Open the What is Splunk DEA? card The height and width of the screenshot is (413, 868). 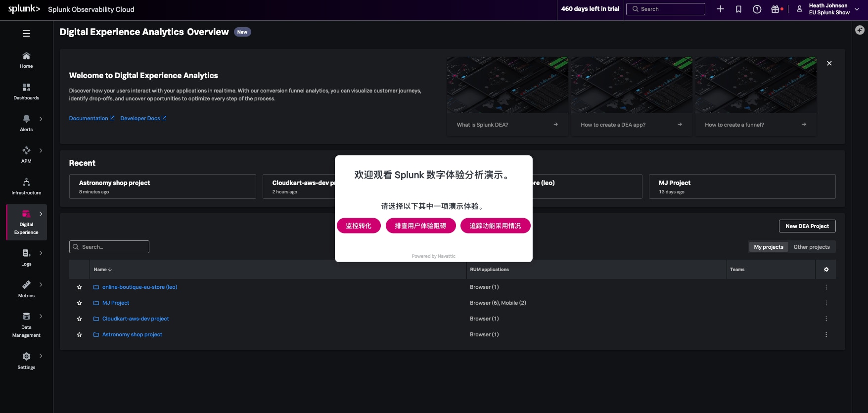507,96
